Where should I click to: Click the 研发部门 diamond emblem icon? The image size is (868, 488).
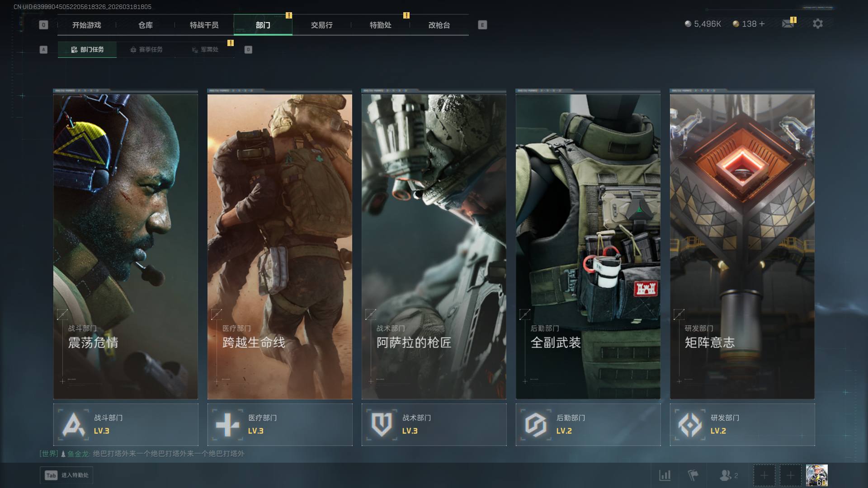(x=690, y=425)
